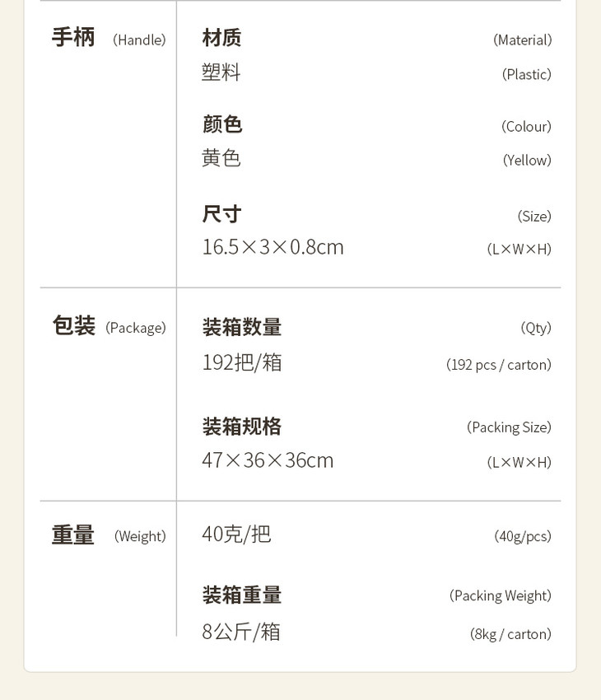Click the 黄色 colour value

click(x=221, y=158)
